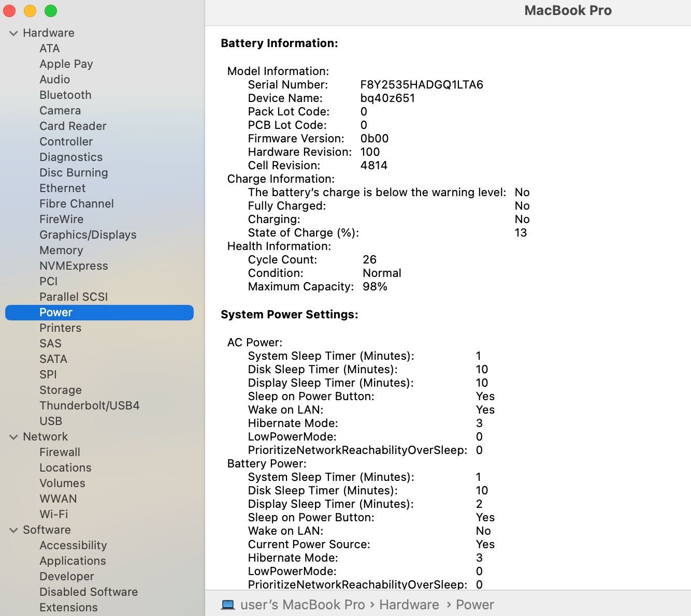The image size is (691, 616).
Task: Click the Condition value Normal
Action: tap(382, 273)
